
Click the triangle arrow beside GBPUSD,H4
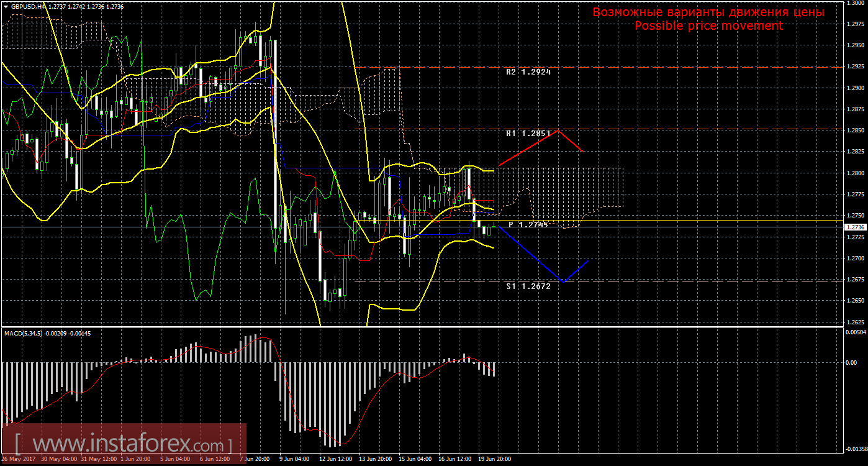pos(6,6)
